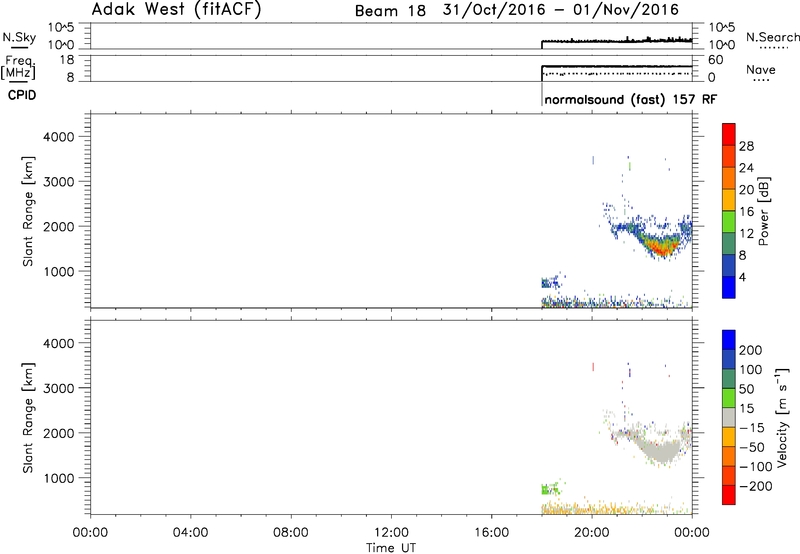Click the '20:00' time axis label
Screen dimensions: 800x554
591,533
